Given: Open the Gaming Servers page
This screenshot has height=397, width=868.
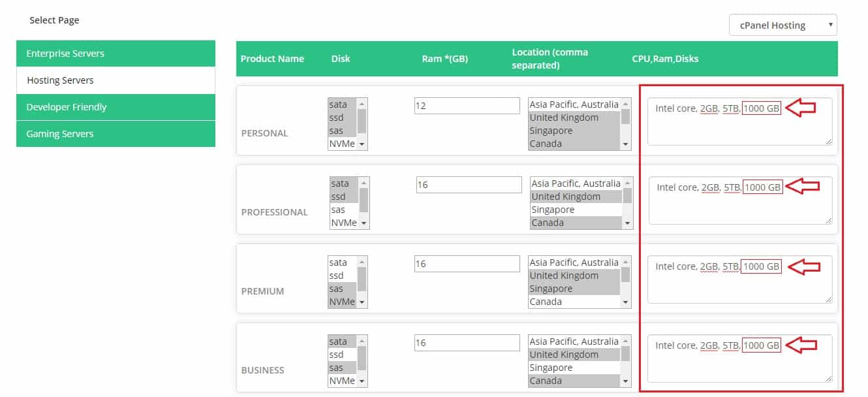Looking at the screenshot, I should click(x=116, y=134).
